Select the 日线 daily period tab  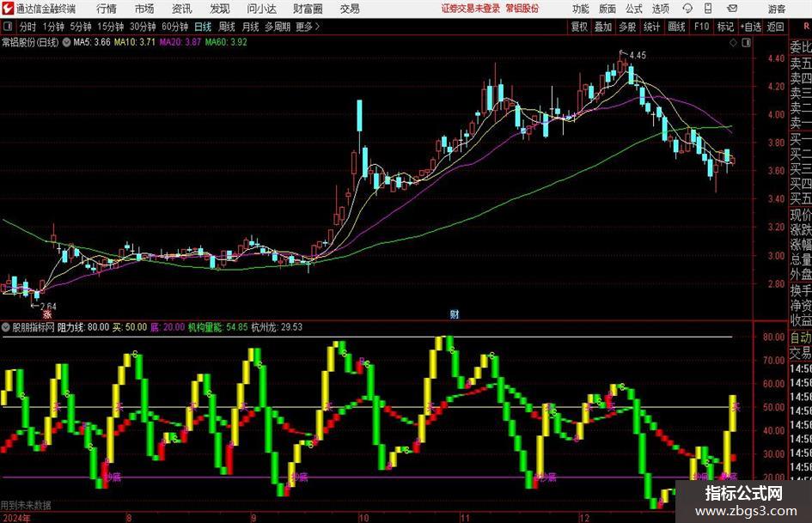point(203,27)
